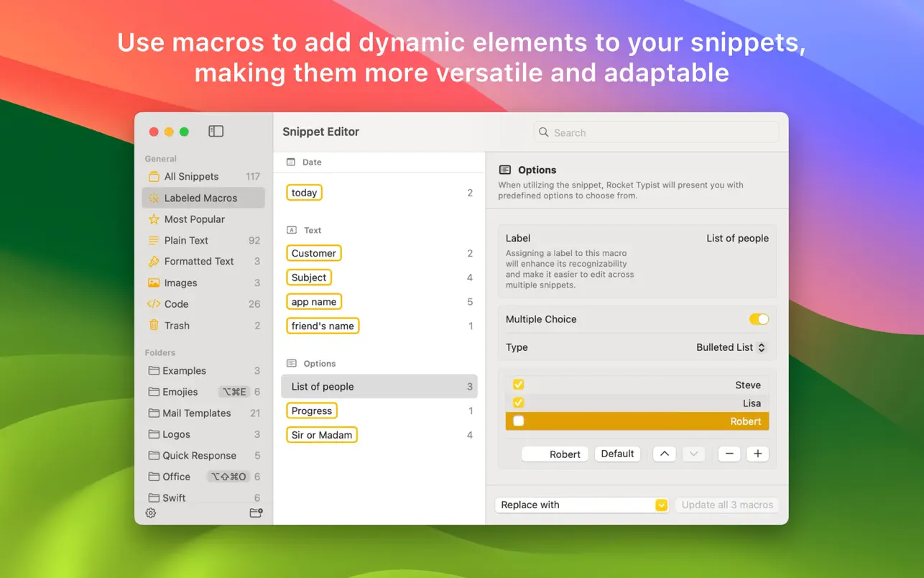Choose Most Popular in the sidebar

tap(194, 219)
